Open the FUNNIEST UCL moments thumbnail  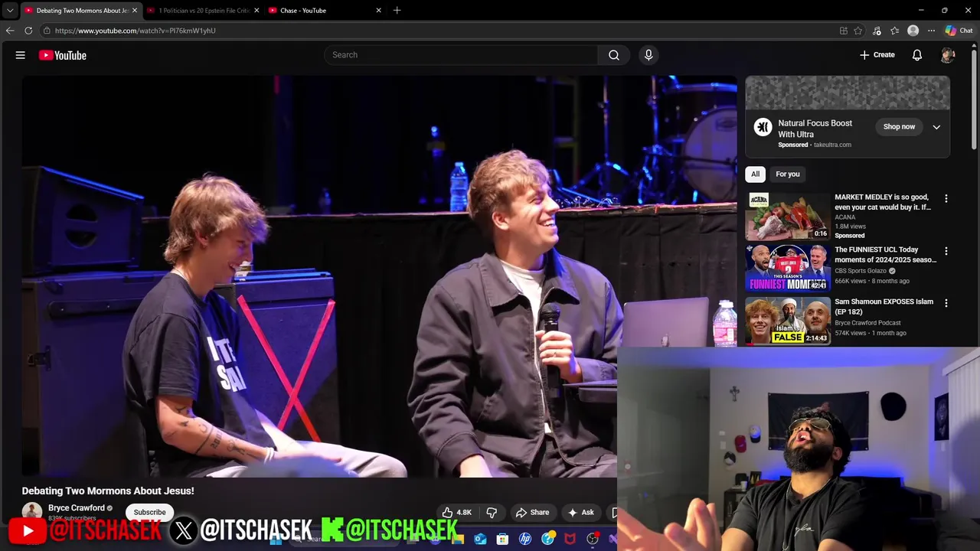[788, 268]
